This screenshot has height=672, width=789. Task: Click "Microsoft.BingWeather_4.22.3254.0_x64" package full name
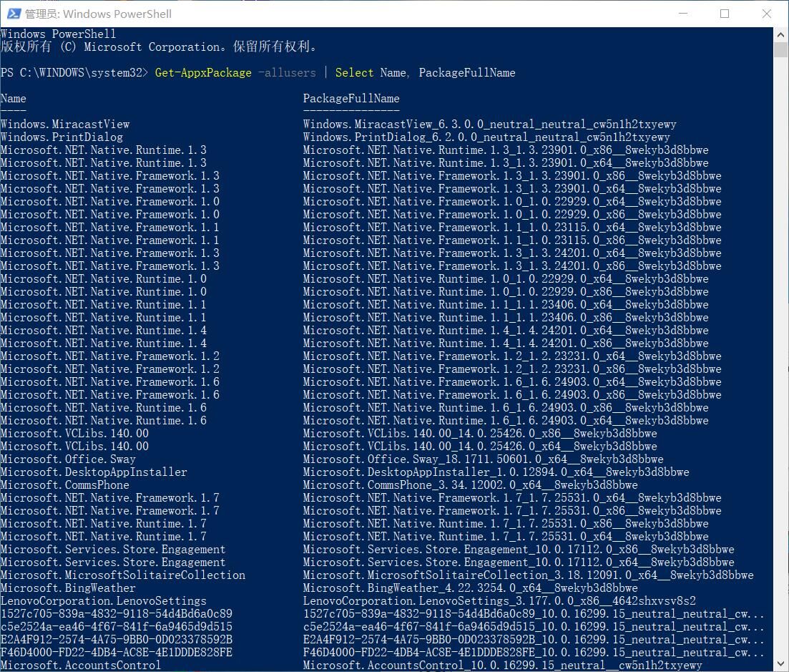point(471,588)
